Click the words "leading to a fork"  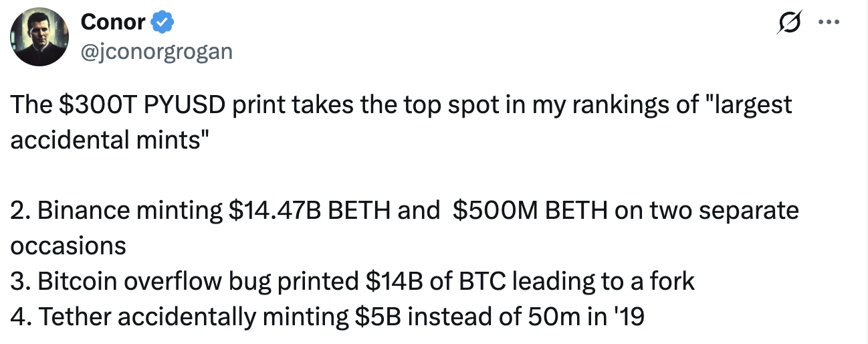605,281
